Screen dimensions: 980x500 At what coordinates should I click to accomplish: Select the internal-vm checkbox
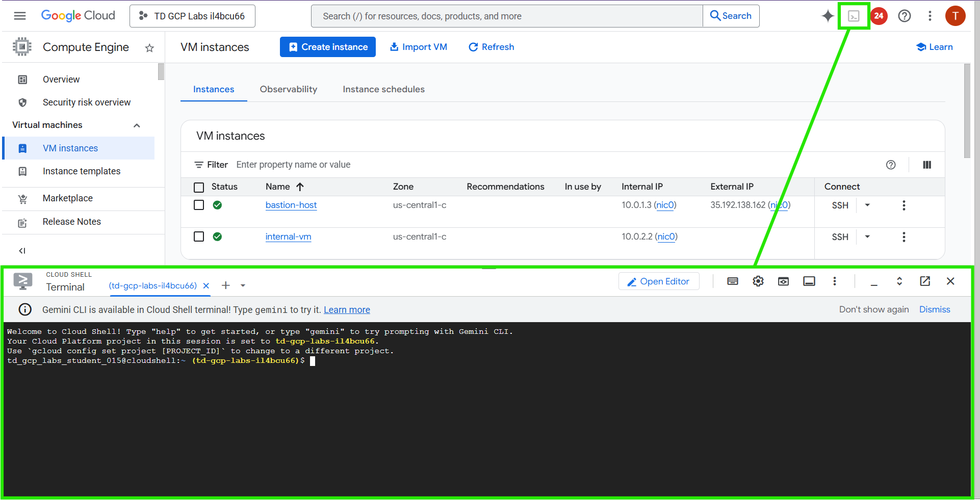[x=199, y=236]
